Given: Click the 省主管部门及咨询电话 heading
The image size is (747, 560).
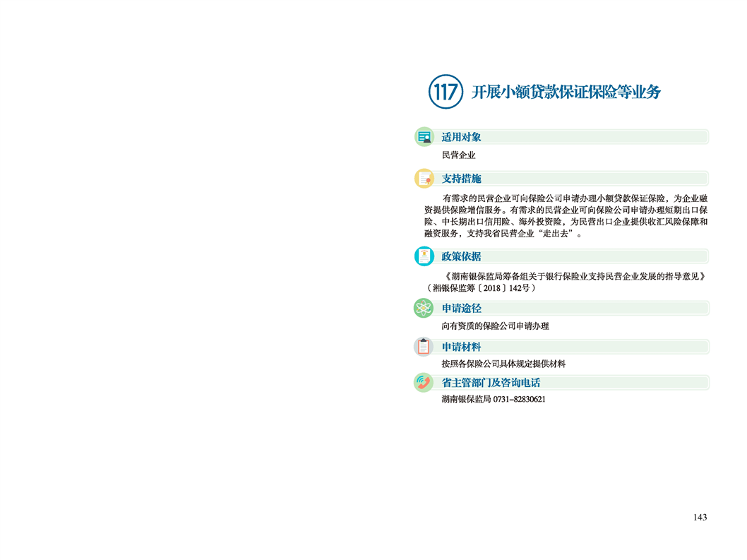Looking at the screenshot, I should 491,383.
